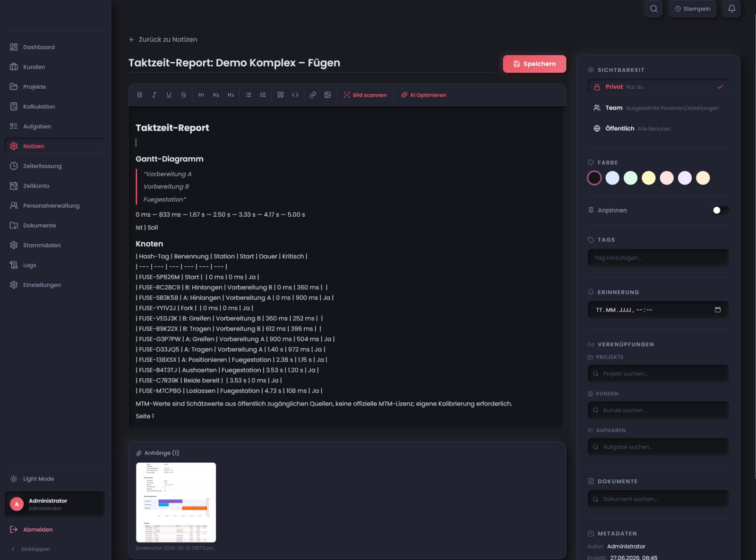The image size is (756, 560).
Task: Click the Personalverwaltung people icon
Action: [x=14, y=206]
